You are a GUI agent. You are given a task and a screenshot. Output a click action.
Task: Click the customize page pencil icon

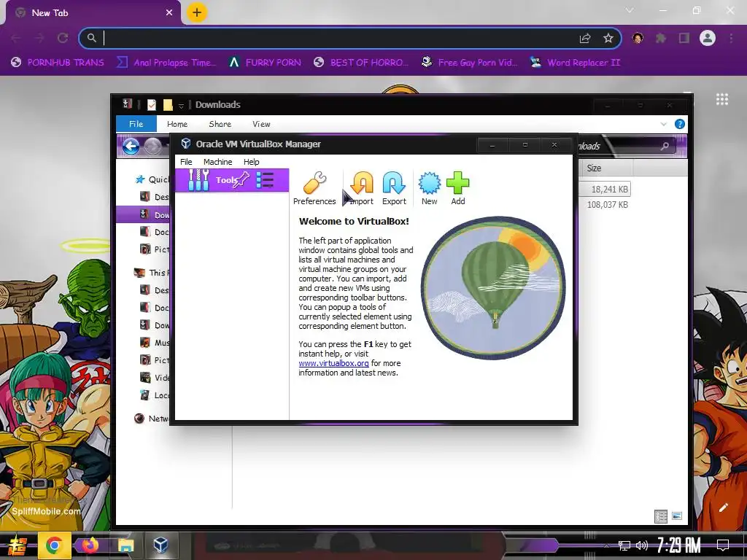(723, 507)
